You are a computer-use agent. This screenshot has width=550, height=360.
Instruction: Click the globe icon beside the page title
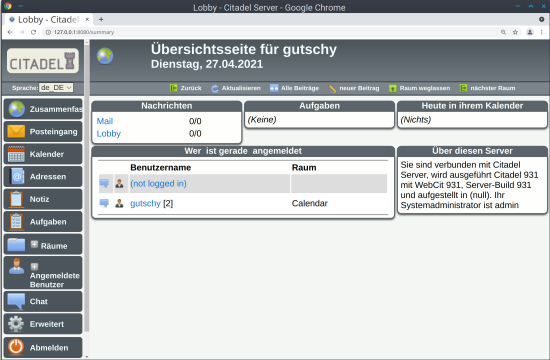pyautogui.click(x=105, y=56)
